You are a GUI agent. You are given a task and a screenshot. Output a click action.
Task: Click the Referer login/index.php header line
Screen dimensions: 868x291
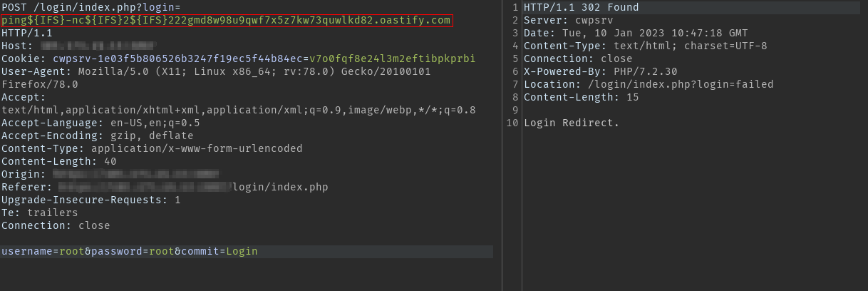164,187
